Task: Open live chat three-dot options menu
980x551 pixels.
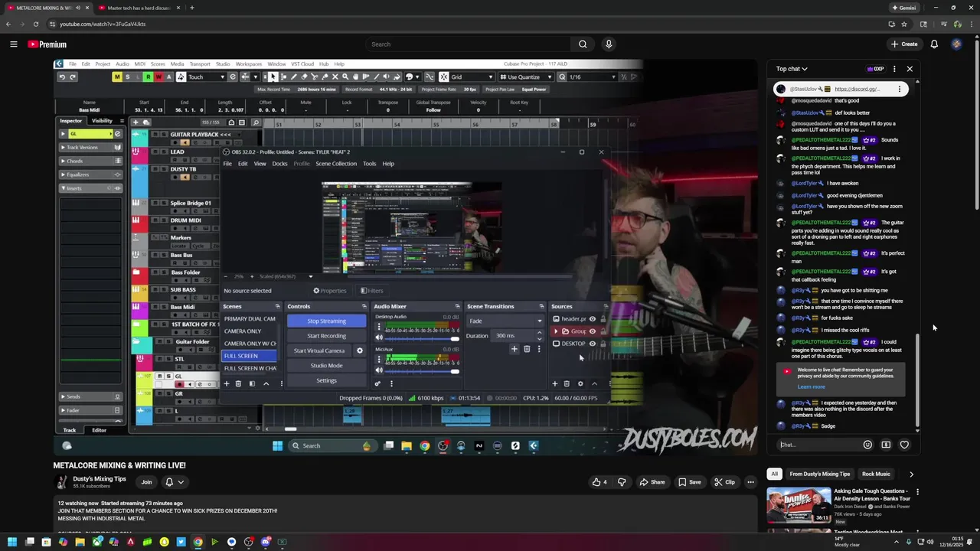Action: [894, 69]
